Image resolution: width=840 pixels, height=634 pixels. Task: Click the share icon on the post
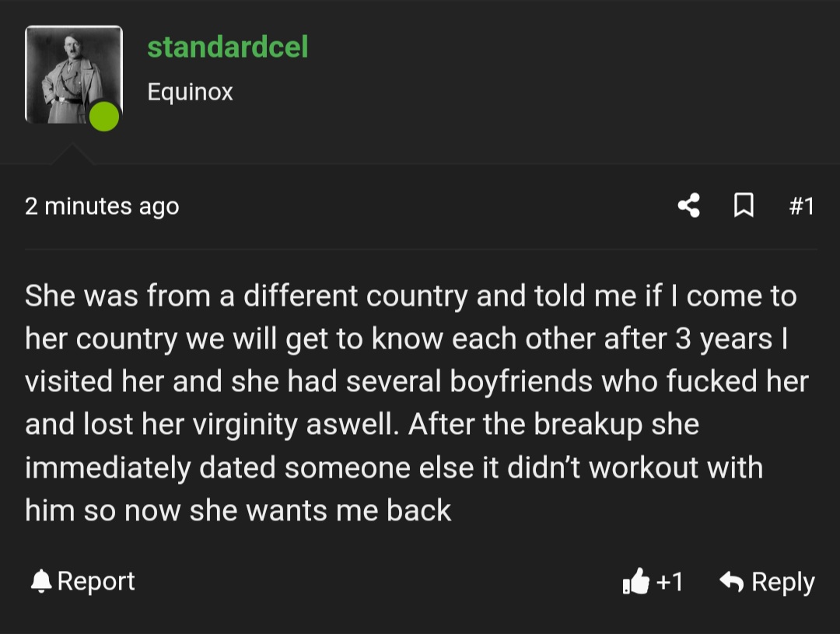point(689,206)
